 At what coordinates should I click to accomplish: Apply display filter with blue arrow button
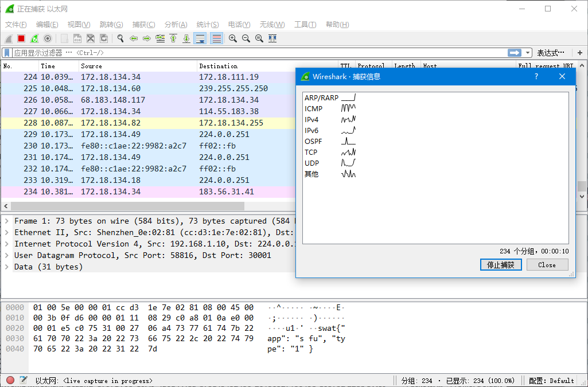515,53
